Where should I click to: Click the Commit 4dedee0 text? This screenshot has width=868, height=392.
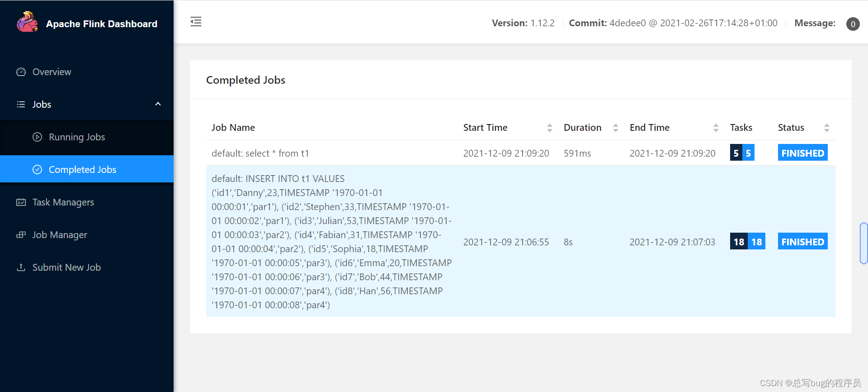tap(673, 23)
